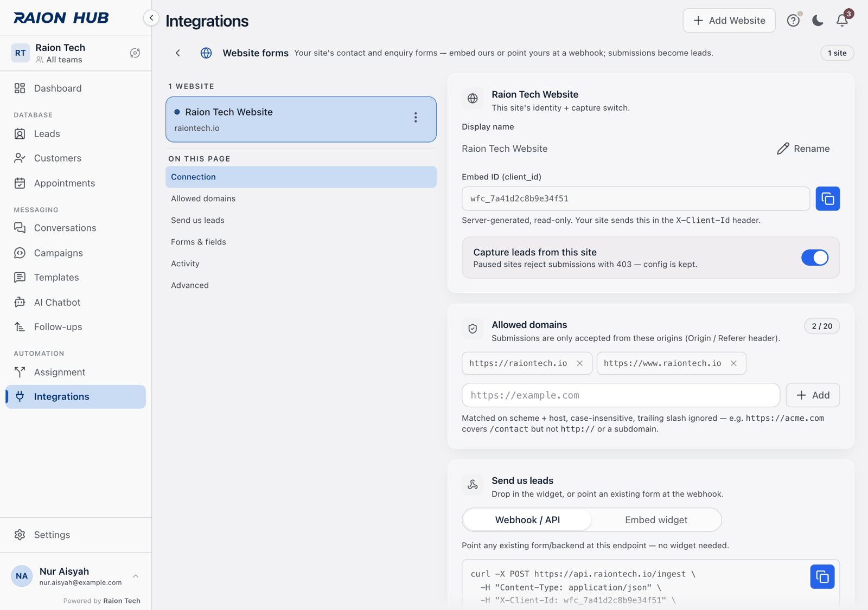Screen dimensions: 868x610
Task: Switch to dark mode moon icon
Action: 818,21
